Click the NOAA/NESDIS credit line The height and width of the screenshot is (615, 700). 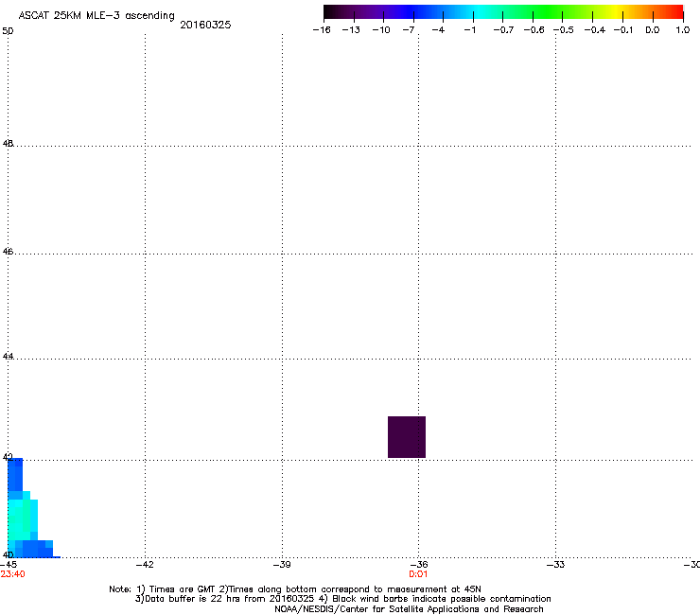(x=409, y=609)
